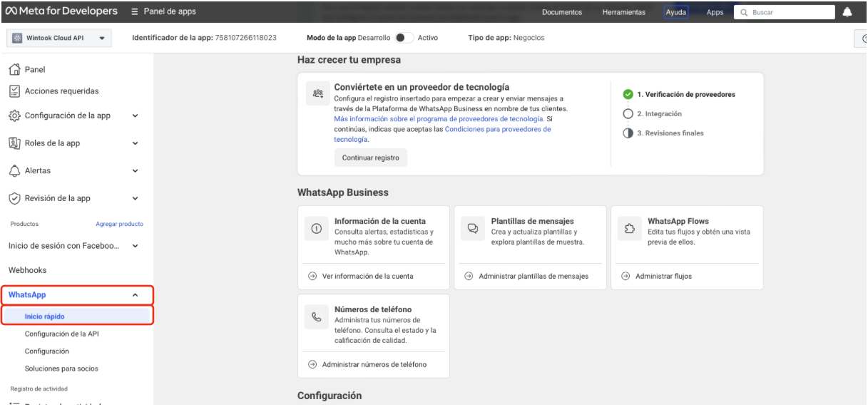
Task: Click the Meta for Developers logo
Action: coord(61,12)
